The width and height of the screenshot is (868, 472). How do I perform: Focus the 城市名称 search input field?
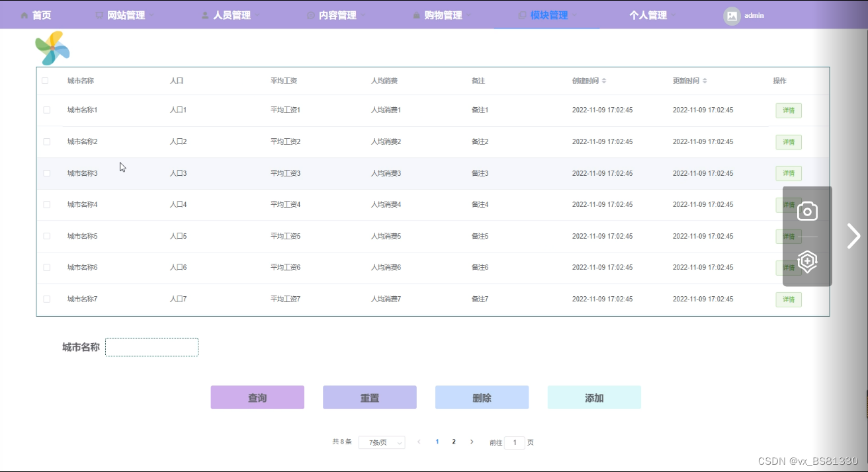152,347
